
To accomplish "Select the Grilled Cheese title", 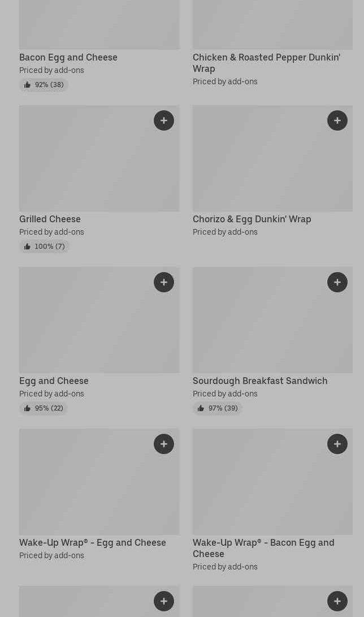I will pyautogui.click(x=50, y=219).
